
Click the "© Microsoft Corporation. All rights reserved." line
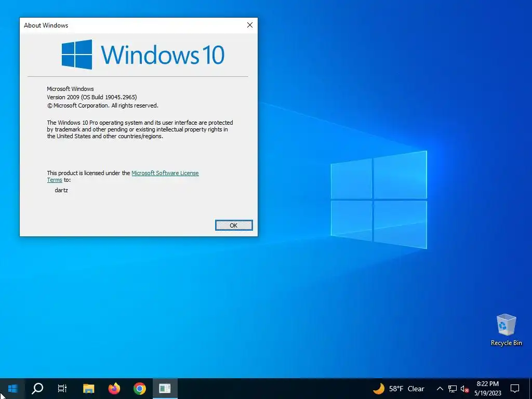pyautogui.click(x=102, y=105)
